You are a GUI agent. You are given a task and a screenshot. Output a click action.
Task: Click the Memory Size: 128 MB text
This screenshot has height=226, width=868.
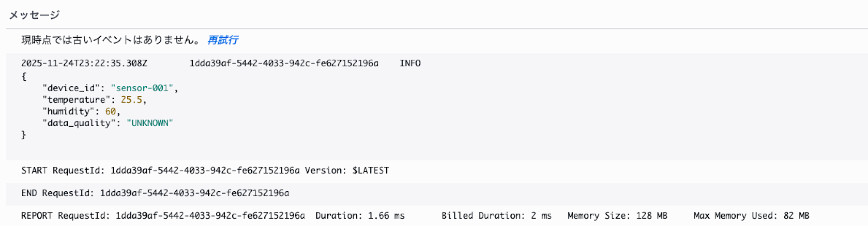(617, 216)
